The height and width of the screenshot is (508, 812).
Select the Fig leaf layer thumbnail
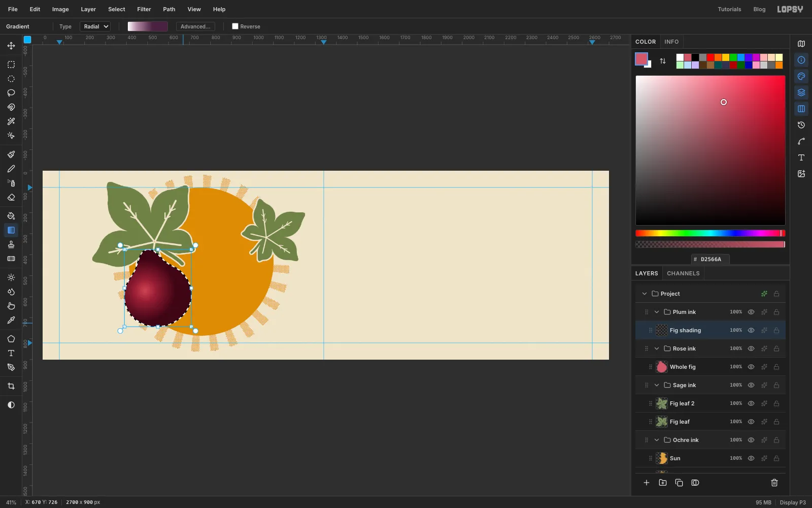[x=662, y=422]
